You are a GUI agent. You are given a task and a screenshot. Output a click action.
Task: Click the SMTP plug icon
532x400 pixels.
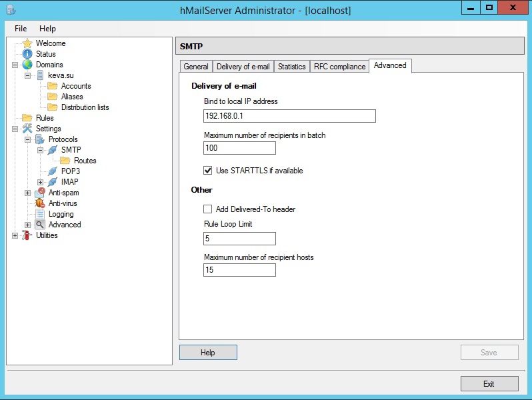(x=53, y=149)
